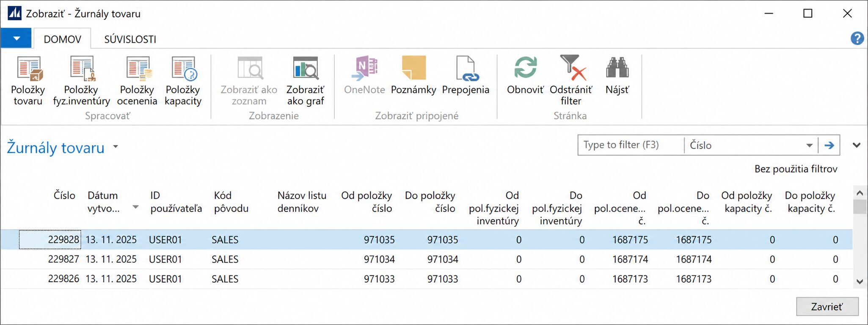The height and width of the screenshot is (325, 868).
Task: Expand the filter pane chevron
Action: (857, 145)
